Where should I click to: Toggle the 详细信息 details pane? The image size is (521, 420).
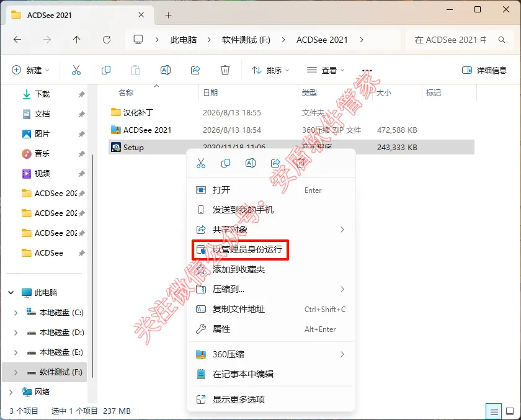(x=484, y=70)
